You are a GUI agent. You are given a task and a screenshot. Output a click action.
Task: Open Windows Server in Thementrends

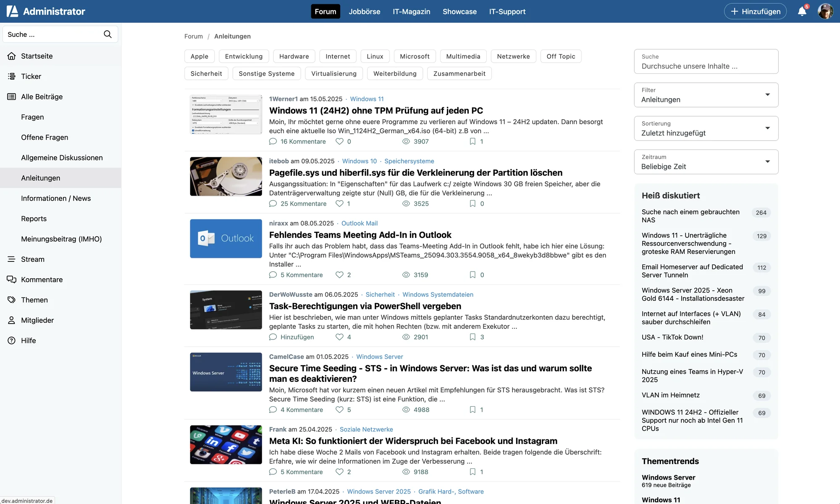668,478
